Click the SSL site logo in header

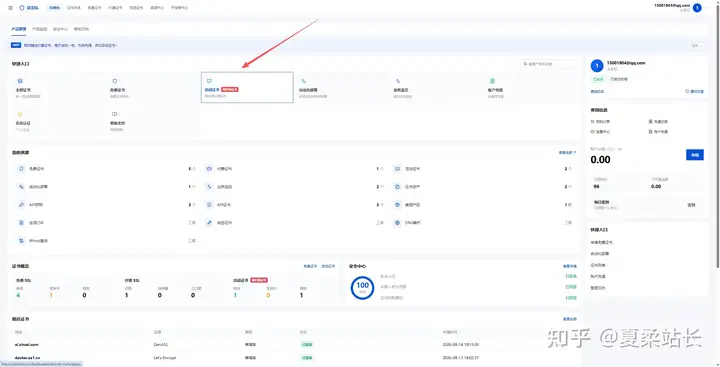[x=29, y=8]
